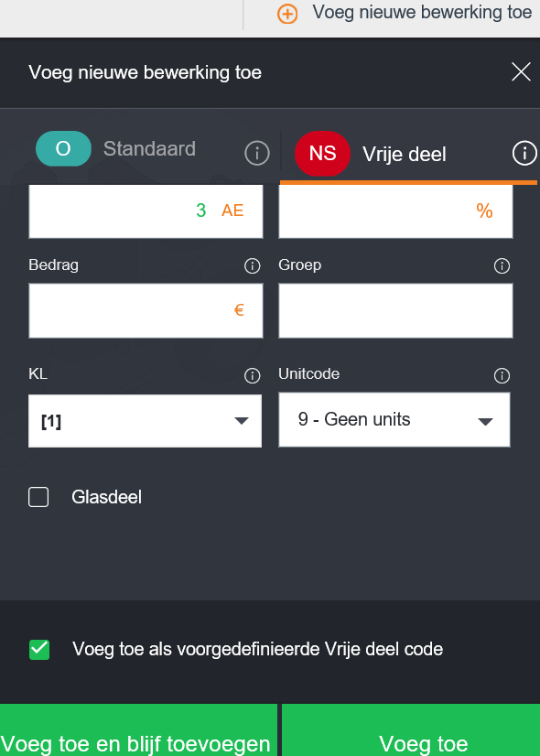
Task: Uncheck Voeg toe als voorgedefinieerde Vrije deel code
Action: click(x=39, y=650)
